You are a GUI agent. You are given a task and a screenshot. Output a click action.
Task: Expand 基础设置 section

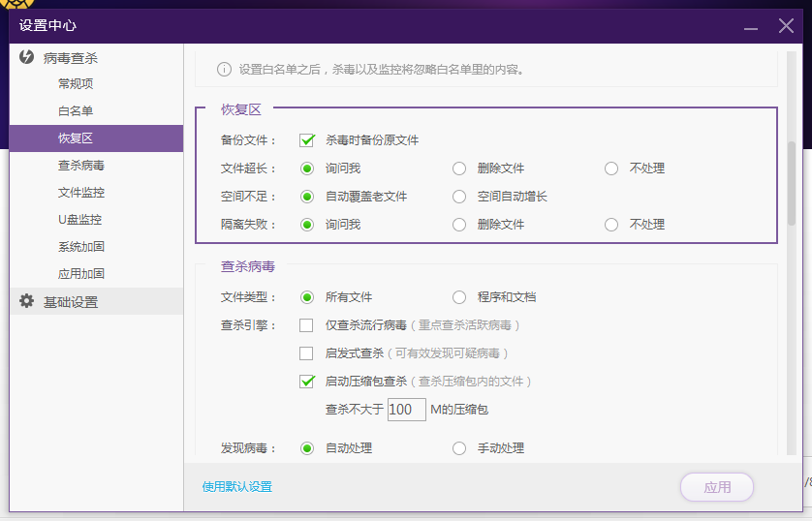pos(71,302)
